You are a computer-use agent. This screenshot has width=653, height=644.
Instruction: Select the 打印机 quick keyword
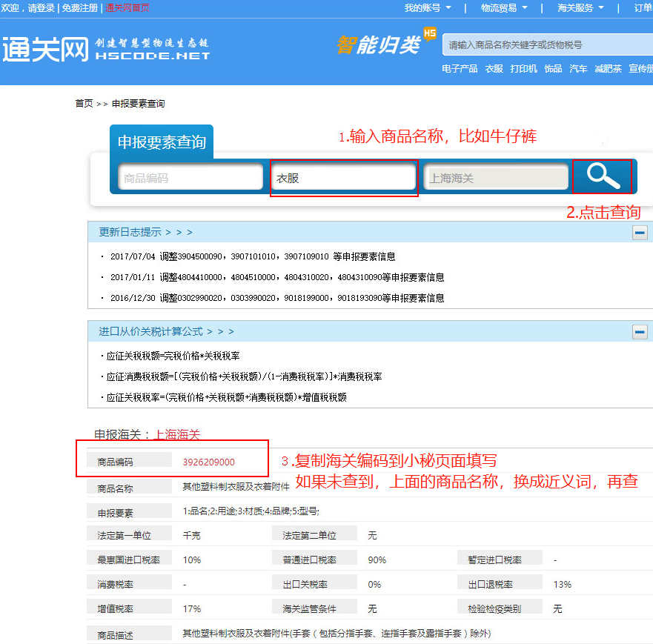coord(523,69)
